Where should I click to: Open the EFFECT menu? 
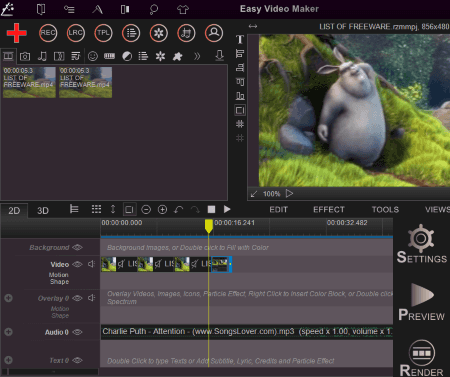point(329,210)
